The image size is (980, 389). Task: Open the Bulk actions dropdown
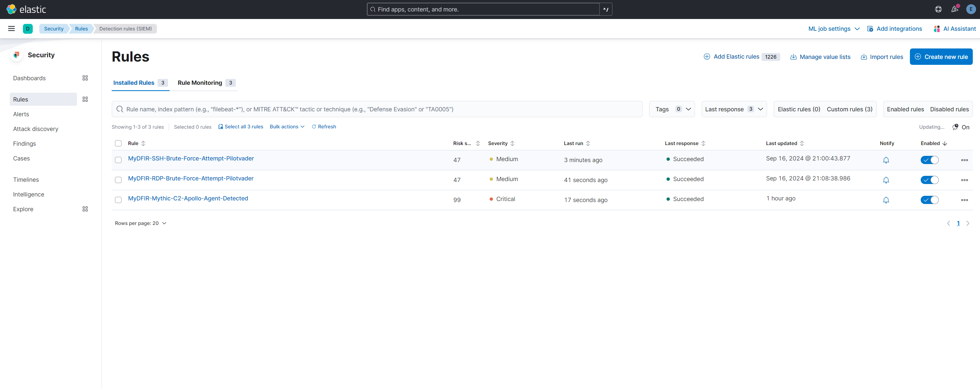(287, 127)
